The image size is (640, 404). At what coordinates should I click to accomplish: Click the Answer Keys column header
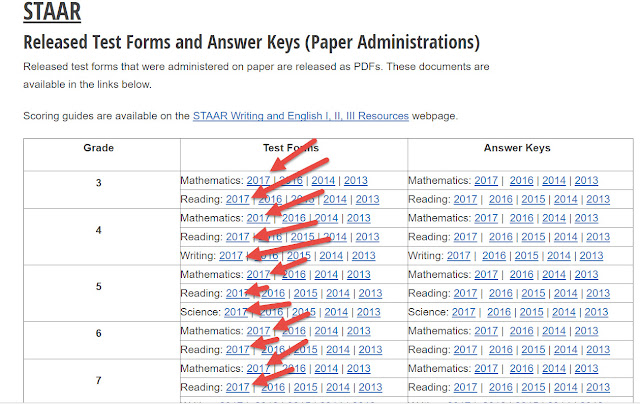tap(517, 148)
